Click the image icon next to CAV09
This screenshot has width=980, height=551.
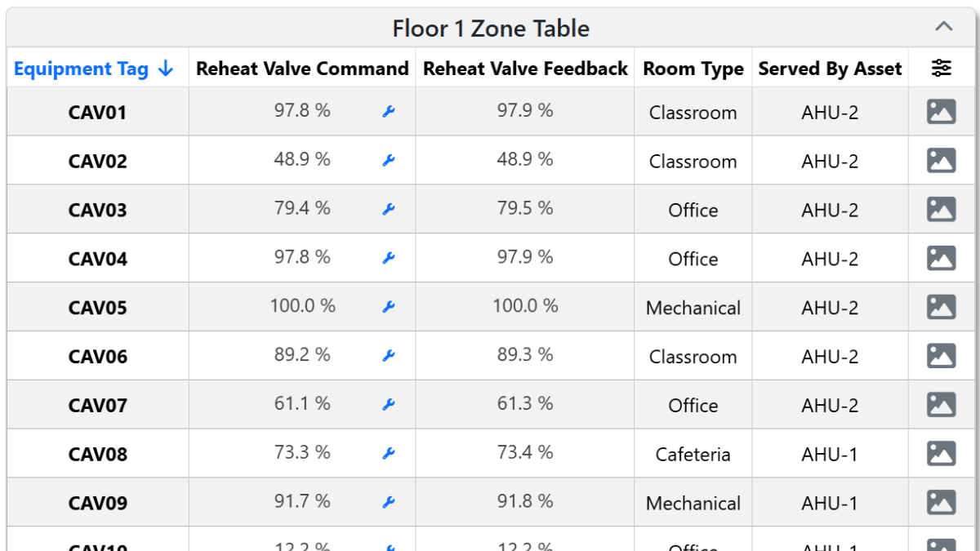coord(941,503)
